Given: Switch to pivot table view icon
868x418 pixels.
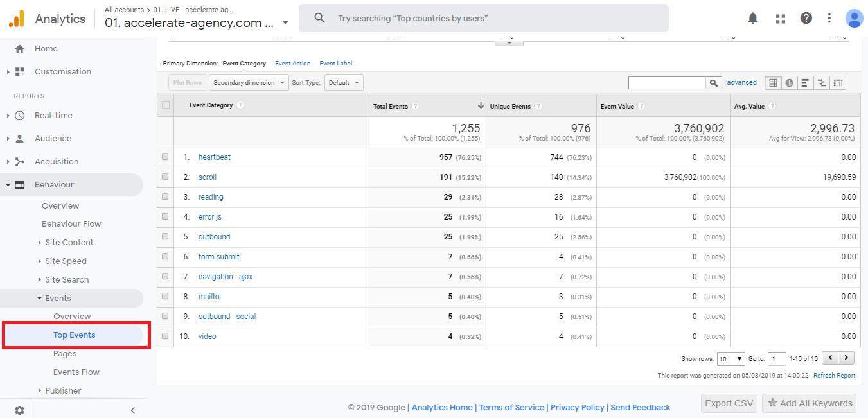Looking at the screenshot, I should [x=838, y=83].
